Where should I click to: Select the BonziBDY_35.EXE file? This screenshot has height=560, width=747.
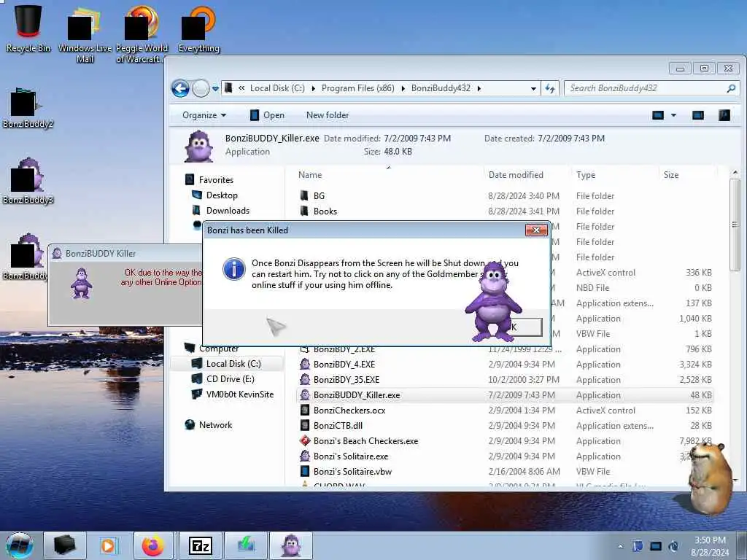(505, 379)
